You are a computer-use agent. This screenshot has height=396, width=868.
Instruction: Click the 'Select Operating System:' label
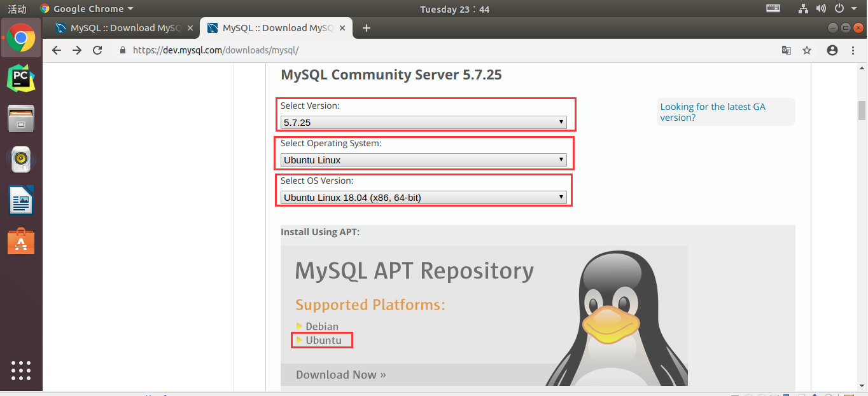tap(331, 144)
